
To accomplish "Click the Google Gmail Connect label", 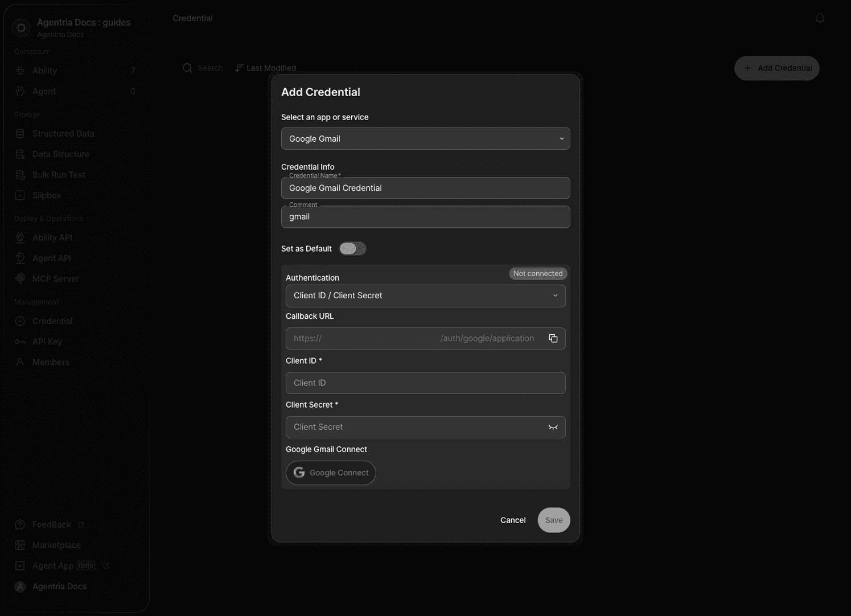I will (326, 449).
